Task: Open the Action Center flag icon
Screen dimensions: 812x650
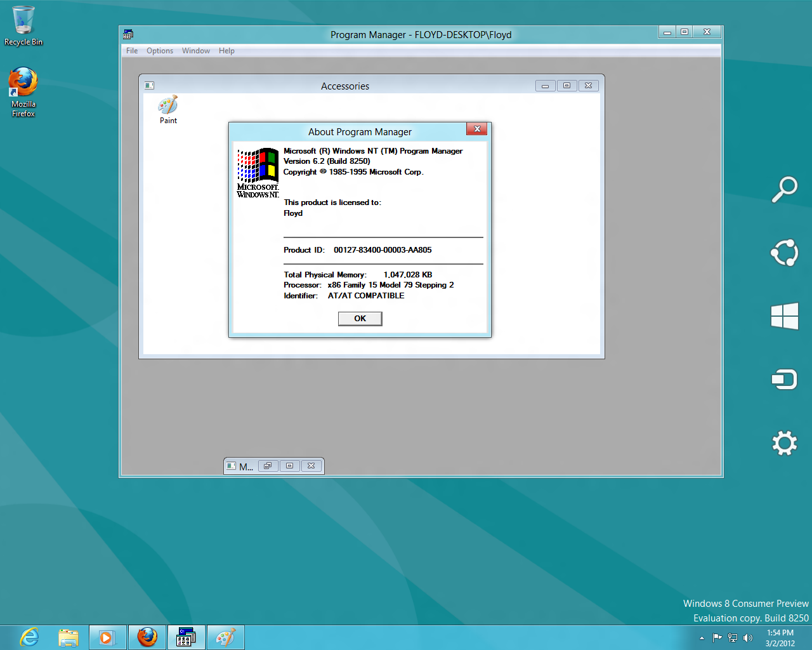Action: coord(717,638)
